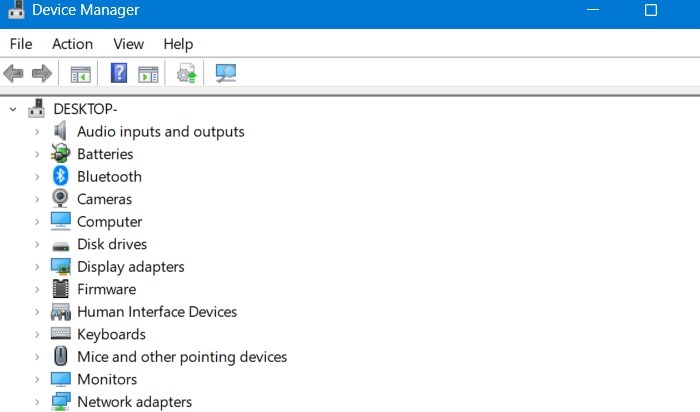Image resolution: width=700 pixels, height=412 pixels.
Task: Click the Back arrow toolbar icon
Action: coord(13,73)
